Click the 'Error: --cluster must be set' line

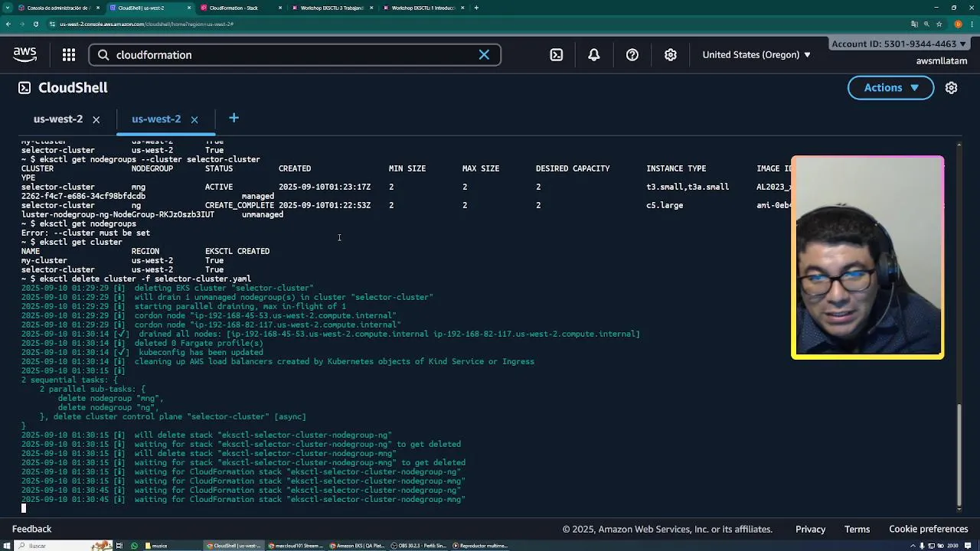click(x=86, y=233)
